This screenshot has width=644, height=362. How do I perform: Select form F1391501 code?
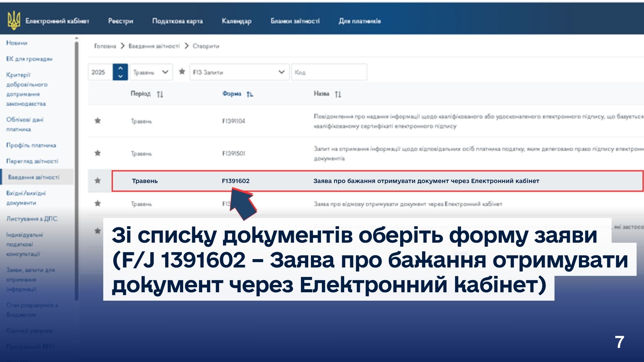click(233, 154)
